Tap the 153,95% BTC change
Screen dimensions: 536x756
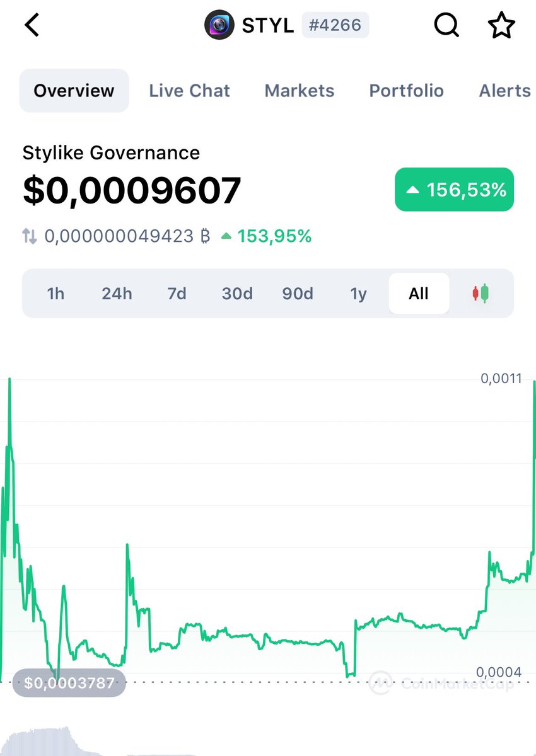click(266, 237)
